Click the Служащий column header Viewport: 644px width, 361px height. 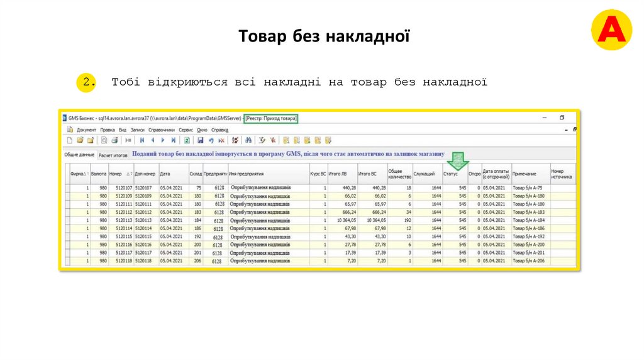coord(428,174)
